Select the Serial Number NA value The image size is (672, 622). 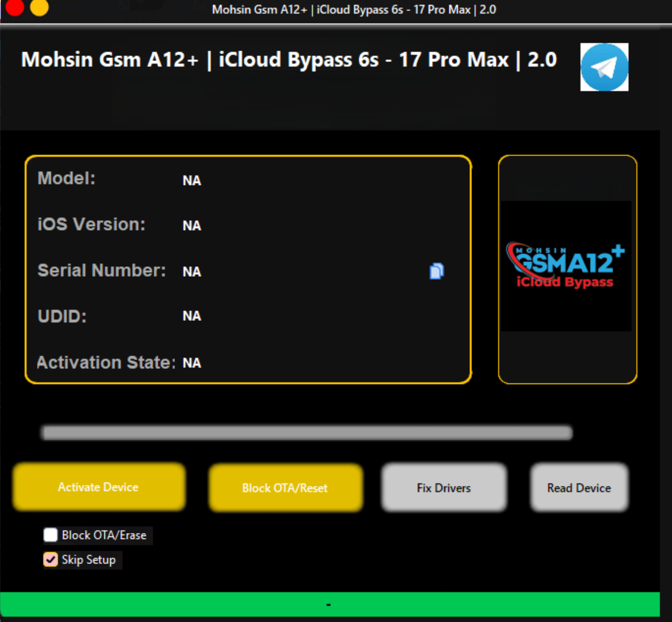pos(192,272)
